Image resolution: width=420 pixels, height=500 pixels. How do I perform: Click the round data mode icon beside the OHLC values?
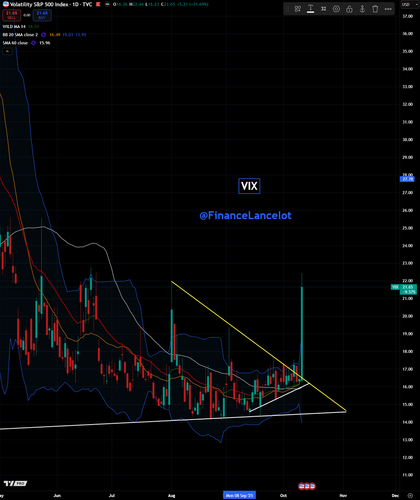click(x=107, y=4)
